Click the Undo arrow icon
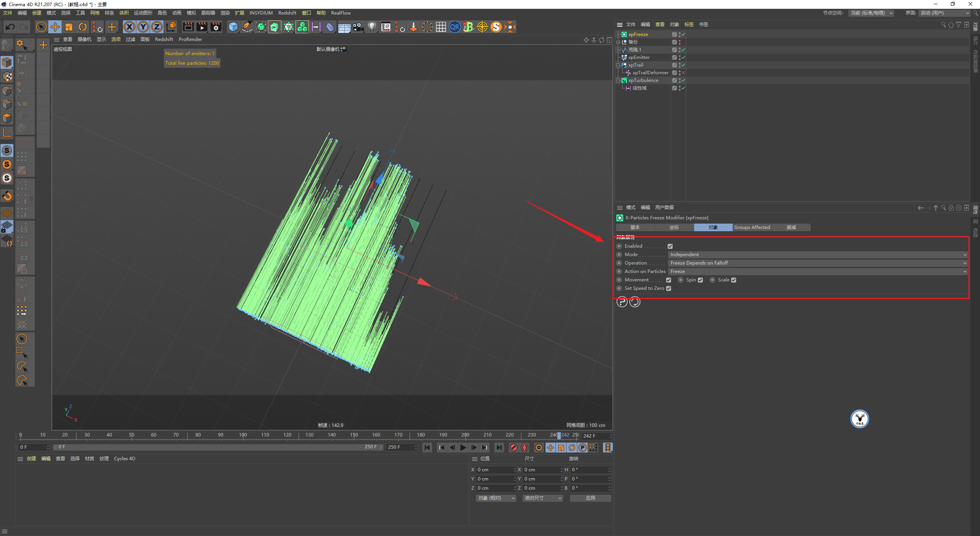Image resolution: width=980 pixels, height=536 pixels. [10, 27]
